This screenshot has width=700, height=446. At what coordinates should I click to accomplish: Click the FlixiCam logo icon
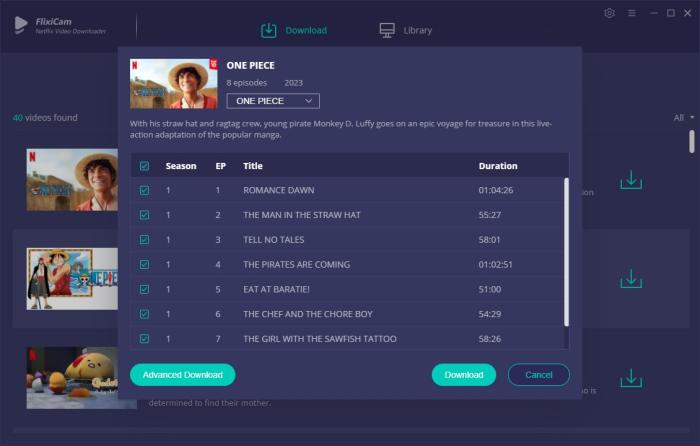pyautogui.click(x=21, y=24)
